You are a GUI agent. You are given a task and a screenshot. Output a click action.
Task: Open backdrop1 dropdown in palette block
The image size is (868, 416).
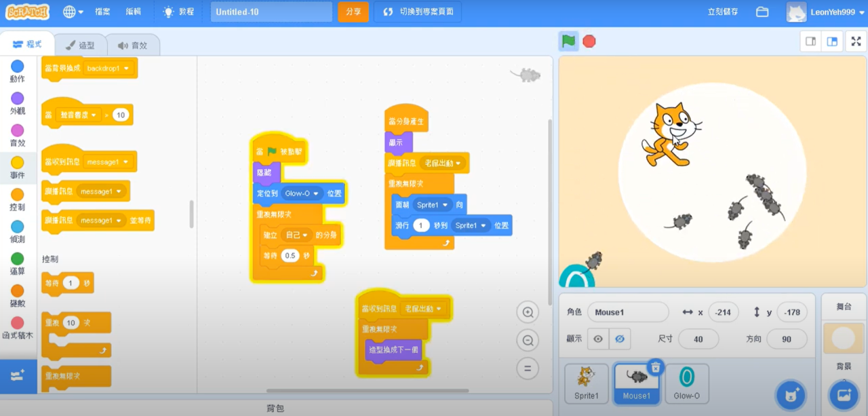click(108, 69)
